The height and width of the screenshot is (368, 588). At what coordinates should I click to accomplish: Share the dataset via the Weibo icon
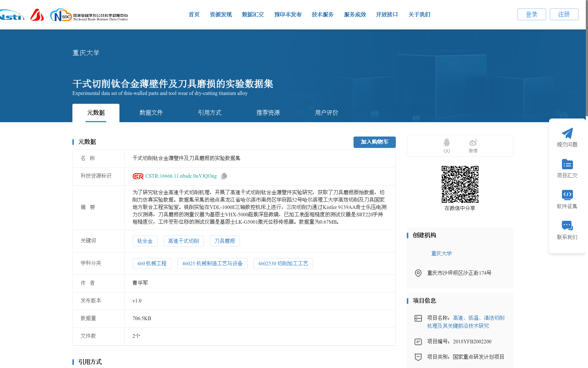(x=473, y=143)
